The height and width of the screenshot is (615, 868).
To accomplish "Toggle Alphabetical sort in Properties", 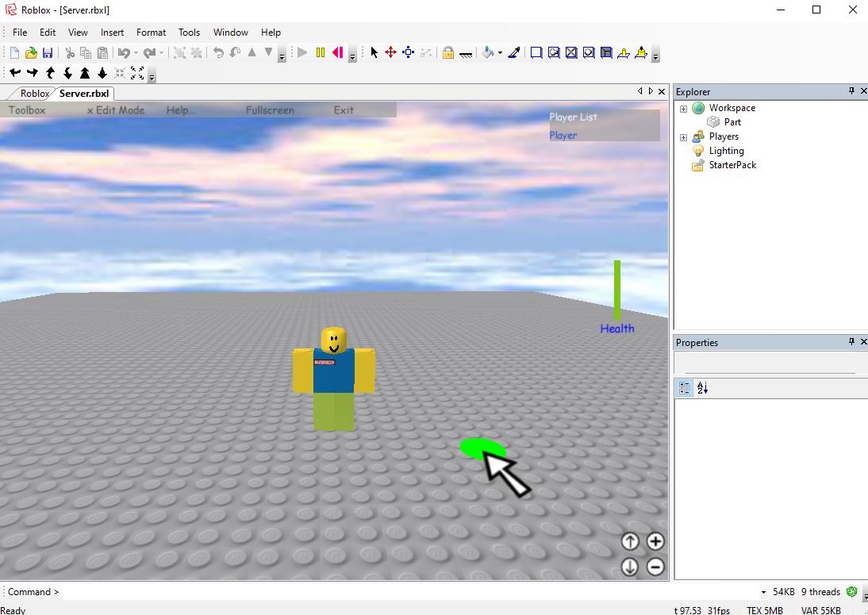I will pyautogui.click(x=702, y=388).
